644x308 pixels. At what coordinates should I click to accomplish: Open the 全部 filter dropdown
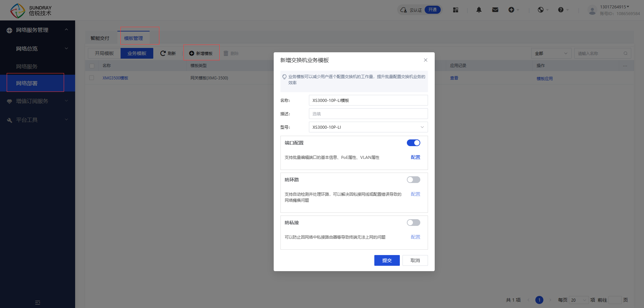[x=551, y=53]
